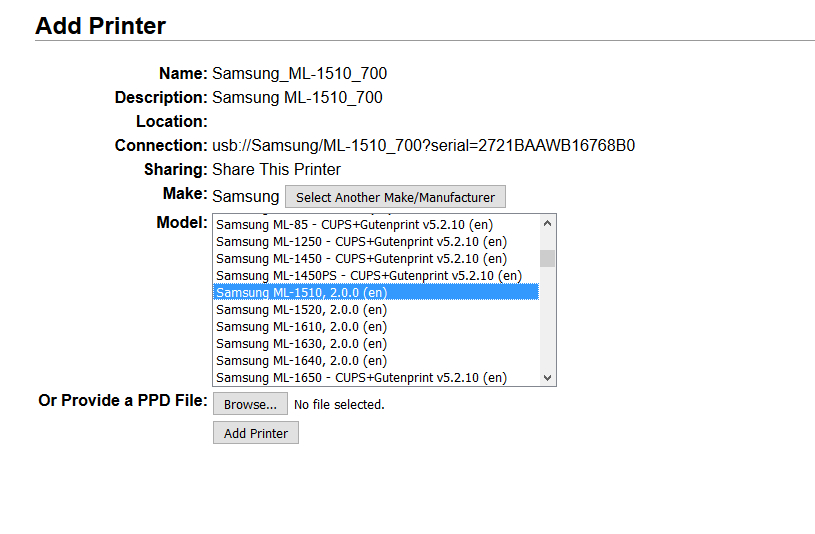Click the printer name Samsung_ML-1510_700
The width and height of the screenshot is (815, 534).
299,73
